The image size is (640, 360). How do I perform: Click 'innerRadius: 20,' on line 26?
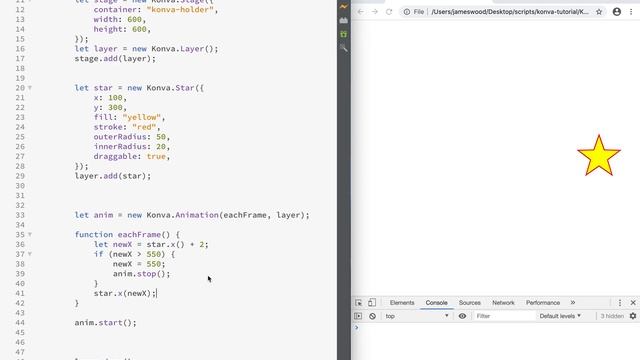coord(132,147)
